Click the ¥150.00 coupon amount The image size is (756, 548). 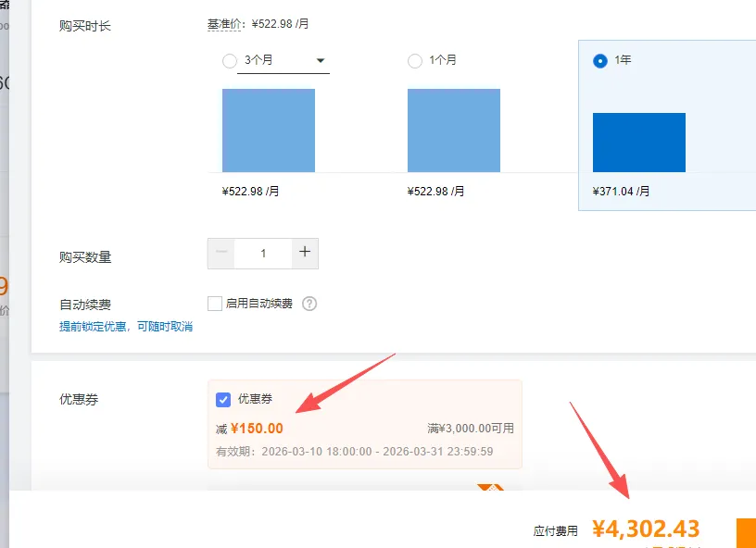point(257,428)
